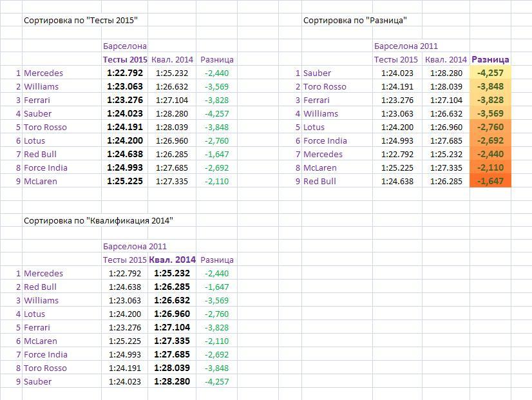Click Барселона 2011 in the Квалификация 2014-sorted table
This screenshot has height=400, width=532.
click(x=135, y=246)
